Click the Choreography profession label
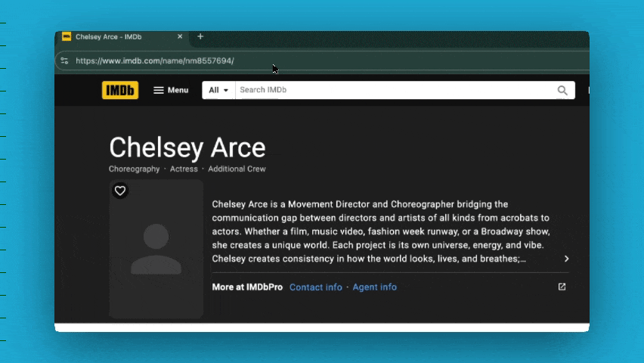The height and width of the screenshot is (363, 644). [134, 169]
